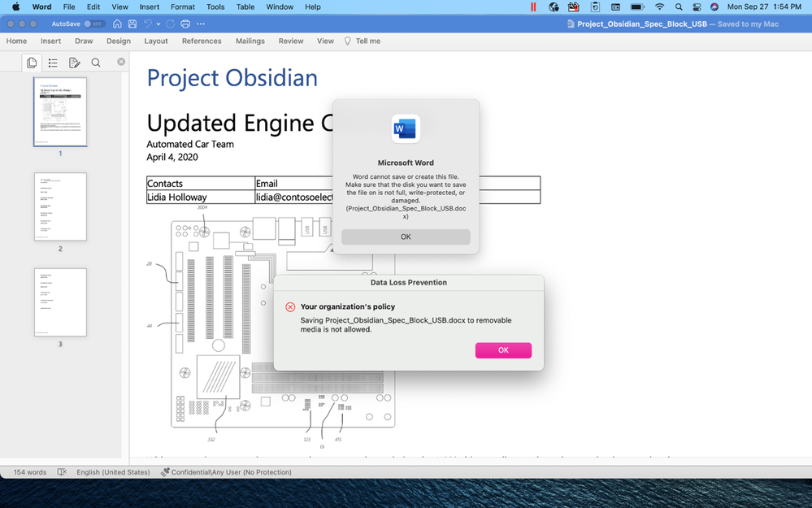Viewport: 812px width, 508px height.
Task: Open Spotlight search in menu bar
Action: tap(679, 7)
